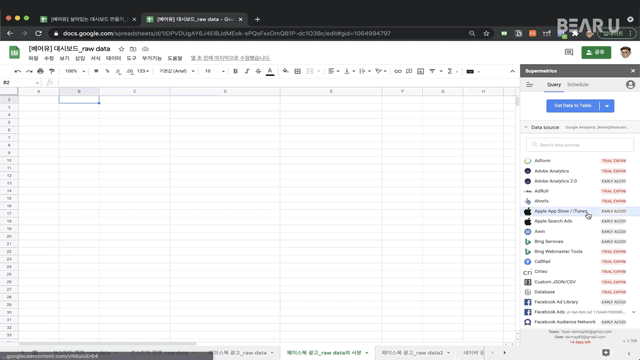Click the Get Data to Table button
The width and height of the screenshot is (640, 360).
[x=573, y=106]
